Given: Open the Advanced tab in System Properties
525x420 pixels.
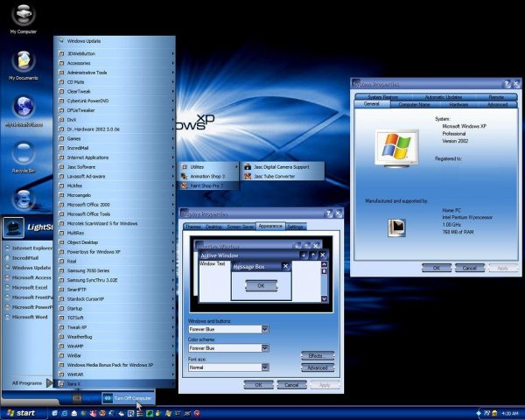Looking at the screenshot, I should (x=498, y=104).
